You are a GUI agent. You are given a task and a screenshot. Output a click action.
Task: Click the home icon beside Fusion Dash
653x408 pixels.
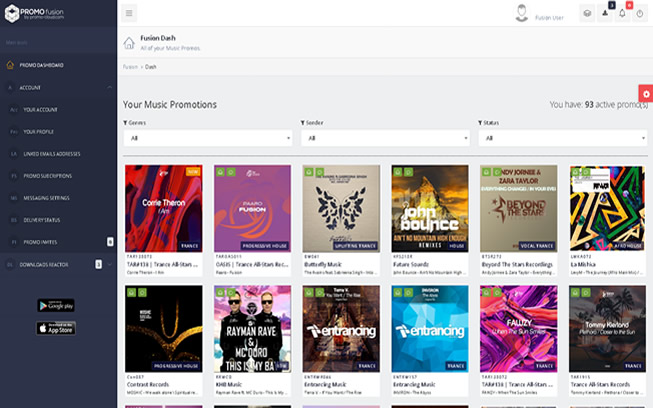click(x=129, y=43)
